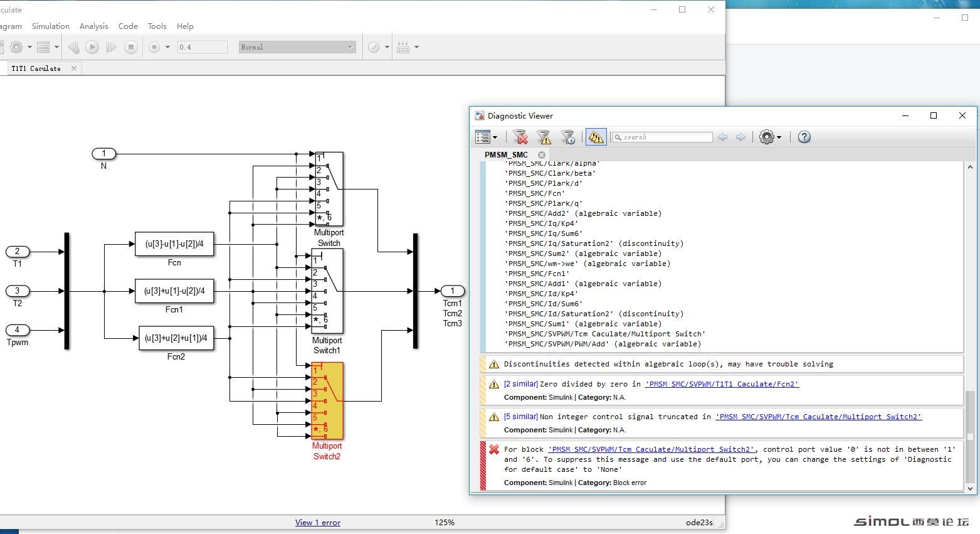This screenshot has height=534, width=980.
Task: Click the Step Forward simulation button
Action: (111, 47)
